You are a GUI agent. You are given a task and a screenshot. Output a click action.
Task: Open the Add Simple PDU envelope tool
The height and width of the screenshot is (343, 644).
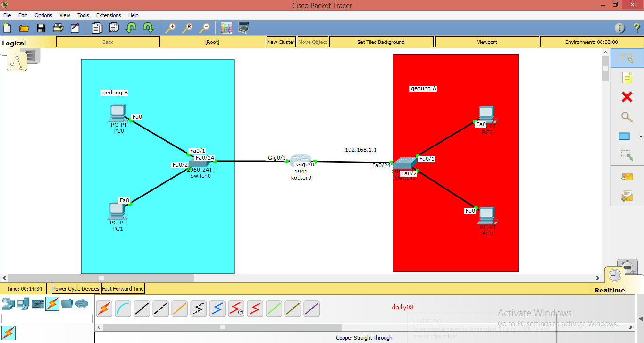(x=627, y=177)
